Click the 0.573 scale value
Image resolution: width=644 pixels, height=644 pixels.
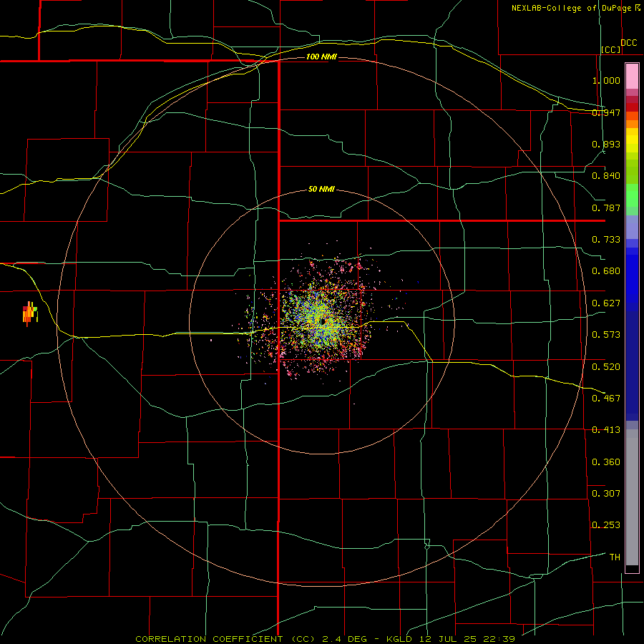coord(606,335)
